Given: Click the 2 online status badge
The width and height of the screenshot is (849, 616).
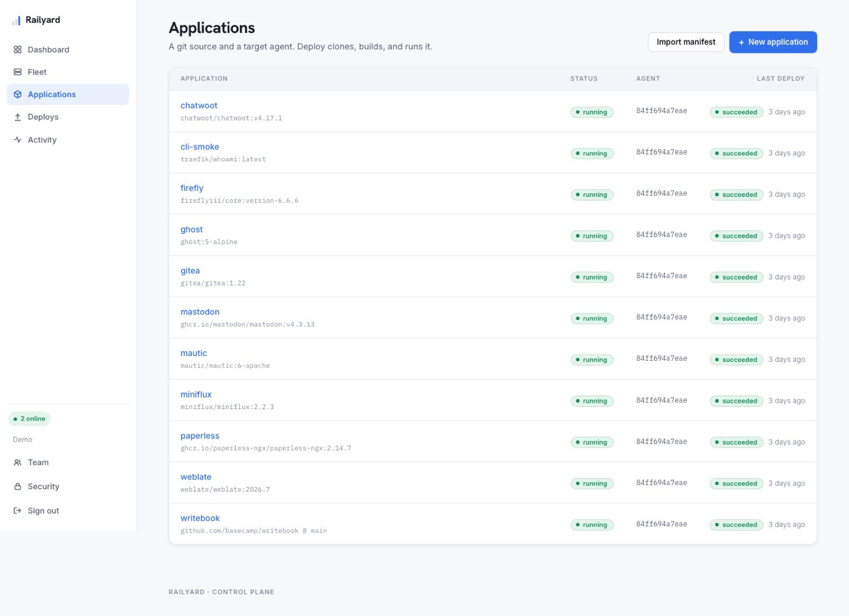Looking at the screenshot, I should click(x=29, y=419).
